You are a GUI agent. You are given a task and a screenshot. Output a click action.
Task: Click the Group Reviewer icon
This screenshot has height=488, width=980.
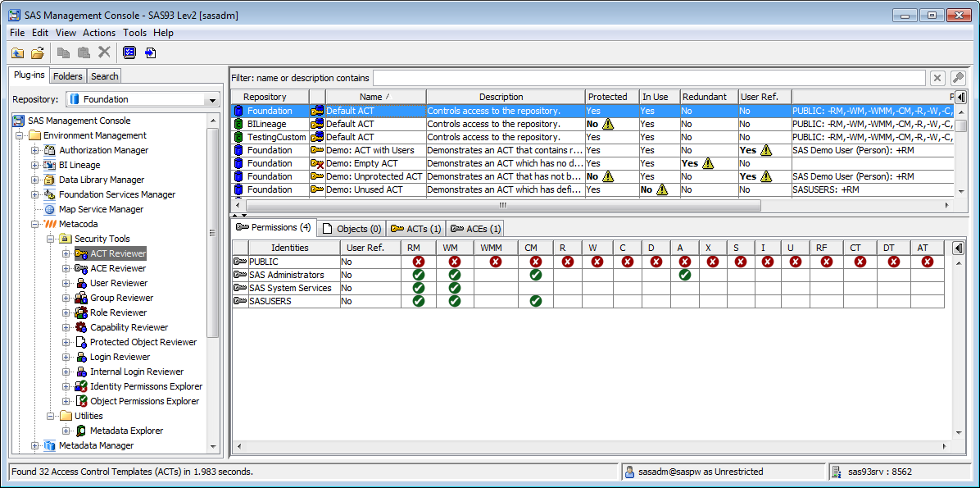(x=80, y=298)
